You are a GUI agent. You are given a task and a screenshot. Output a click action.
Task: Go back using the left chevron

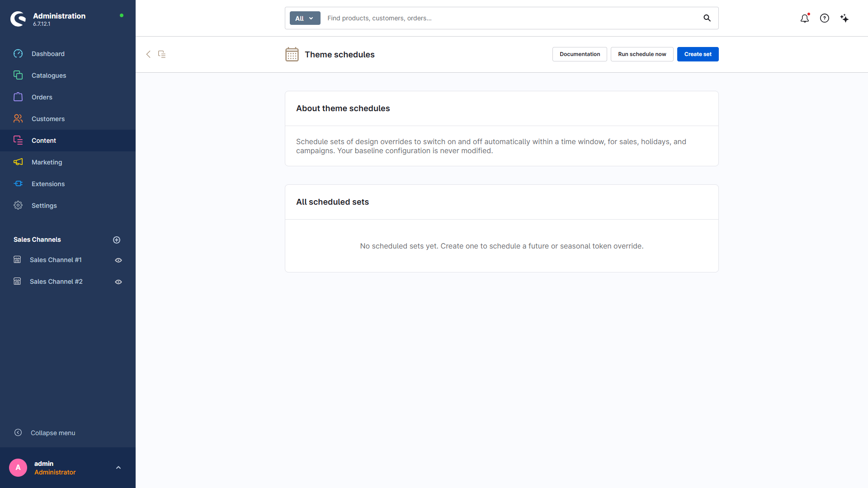coord(148,54)
